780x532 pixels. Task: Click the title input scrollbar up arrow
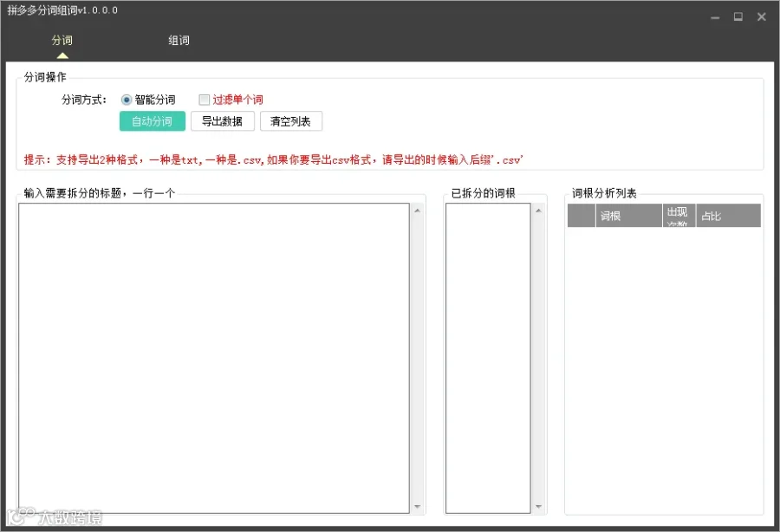click(x=418, y=211)
